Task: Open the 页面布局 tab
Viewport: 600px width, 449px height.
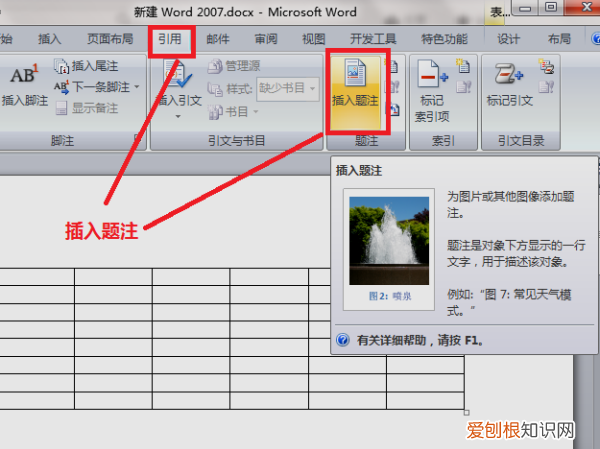Action: pos(110,39)
